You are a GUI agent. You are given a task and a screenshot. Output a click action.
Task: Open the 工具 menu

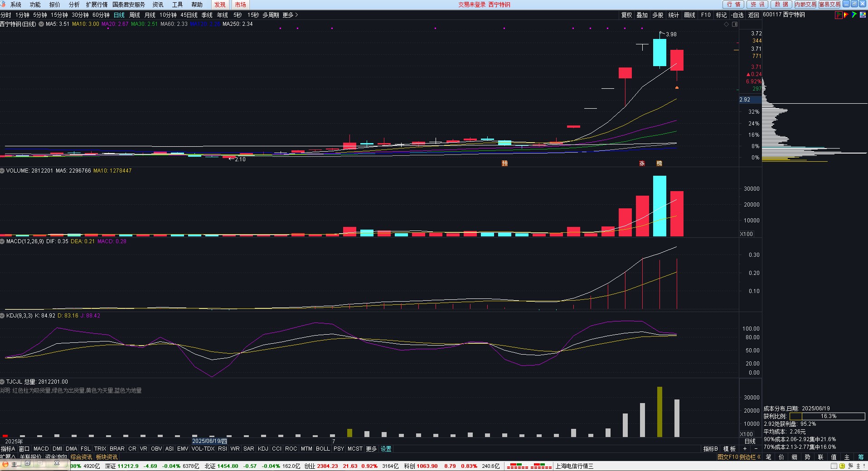coord(178,5)
